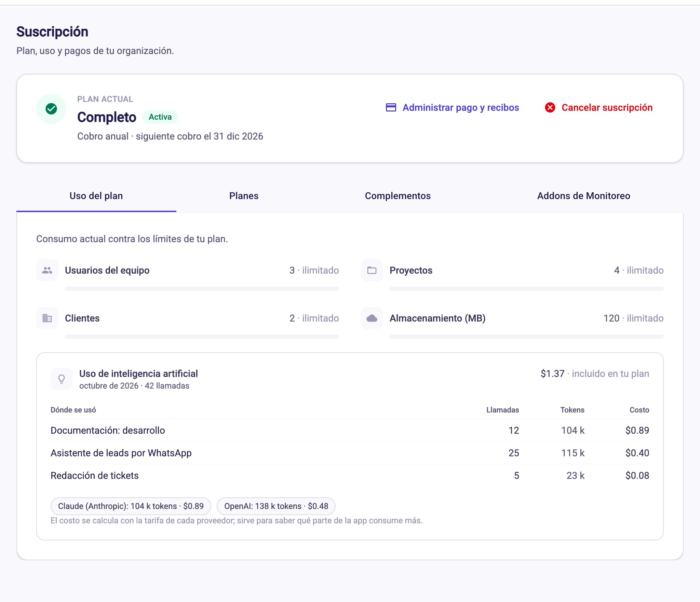Click the credit card icon beside Administrar pago
700x602 pixels.
[391, 107]
